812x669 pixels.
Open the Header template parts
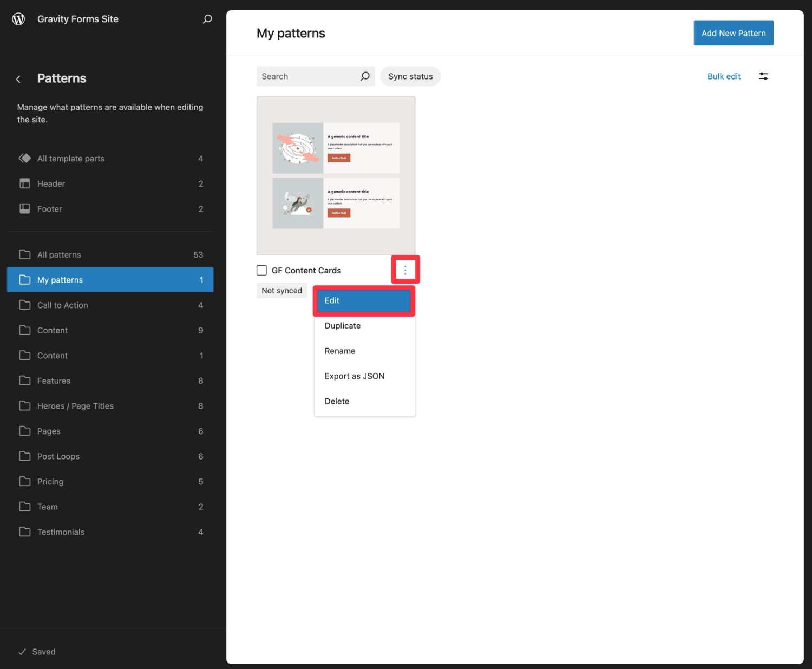(110, 183)
